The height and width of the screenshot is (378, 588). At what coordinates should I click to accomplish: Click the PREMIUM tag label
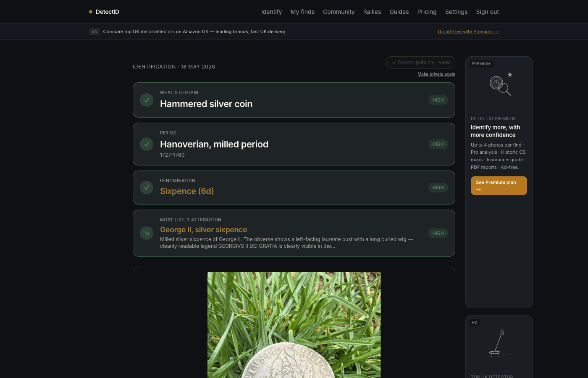[x=481, y=64]
